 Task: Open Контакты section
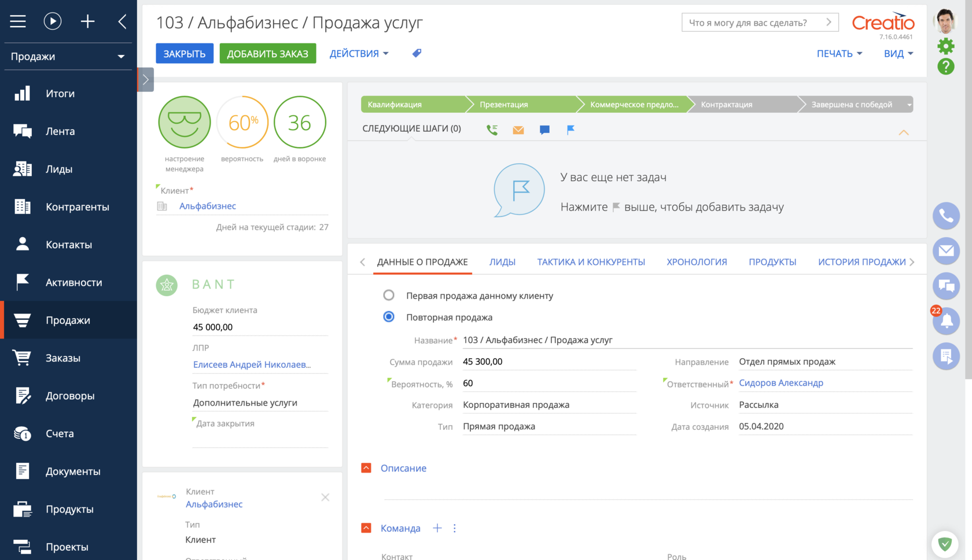pos(68,245)
